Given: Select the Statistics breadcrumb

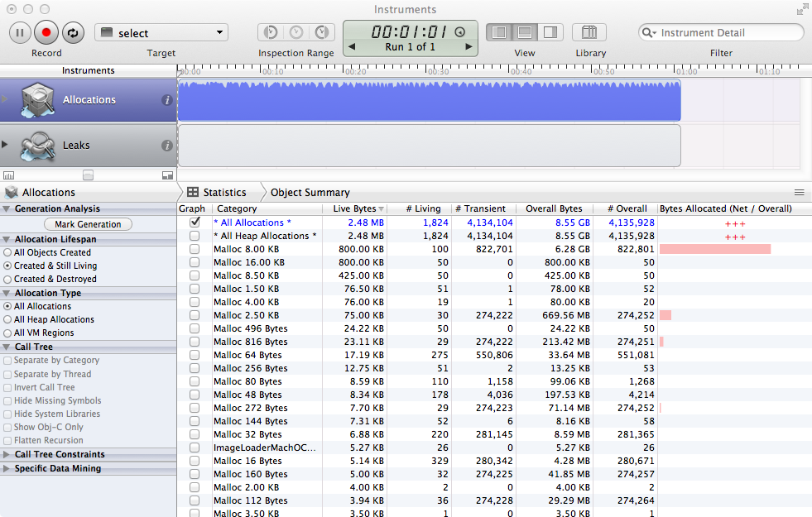Looking at the screenshot, I should pyautogui.click(x=224, y=193).
